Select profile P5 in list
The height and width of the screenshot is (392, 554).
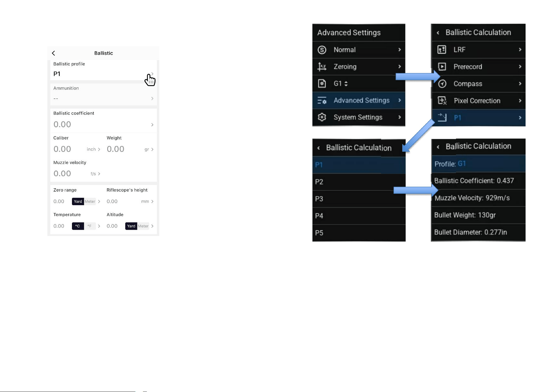[359, 233]
